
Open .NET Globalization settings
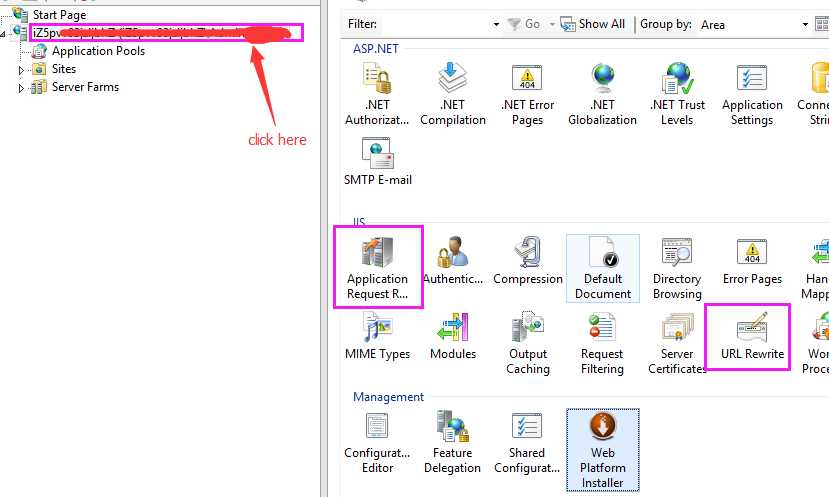[x=602, y=94]
